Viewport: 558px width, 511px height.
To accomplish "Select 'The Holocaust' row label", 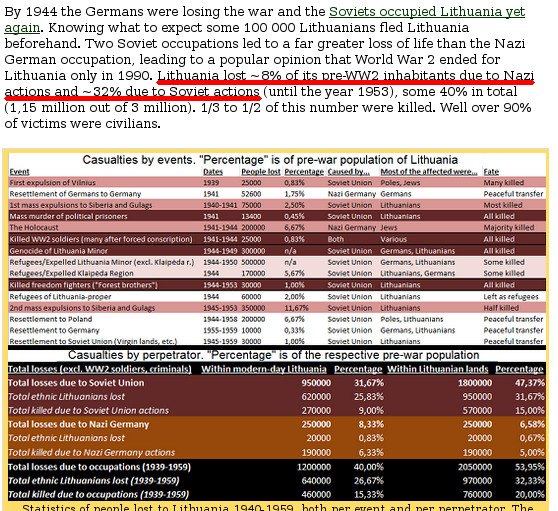I will tap(34, 228).
